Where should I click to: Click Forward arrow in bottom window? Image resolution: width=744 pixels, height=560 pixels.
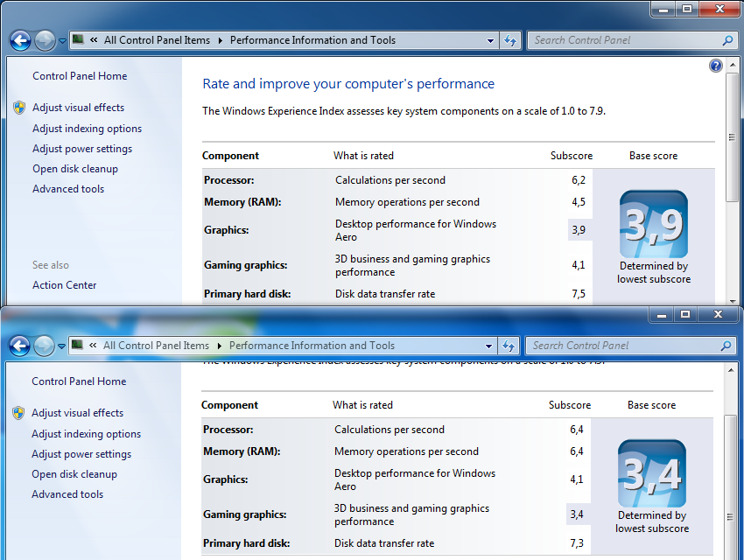[44, 346]
